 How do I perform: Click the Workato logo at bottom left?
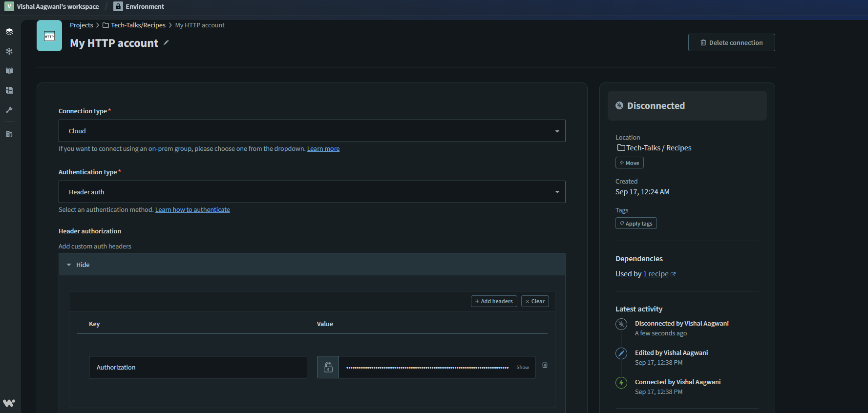tap(9, 403)
